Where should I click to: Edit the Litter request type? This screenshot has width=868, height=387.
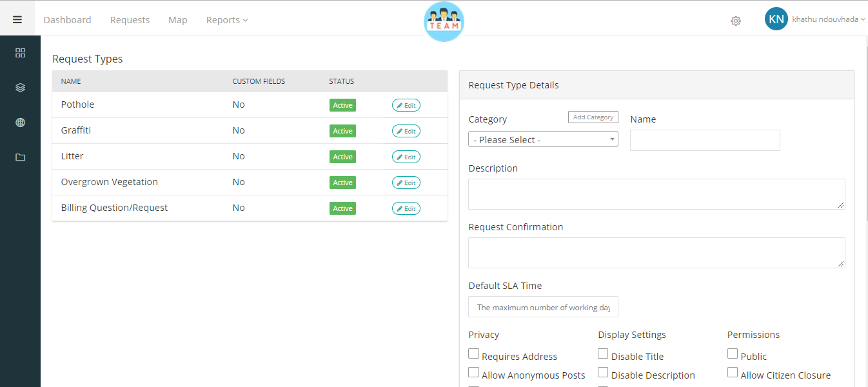(x=406, y=157)
